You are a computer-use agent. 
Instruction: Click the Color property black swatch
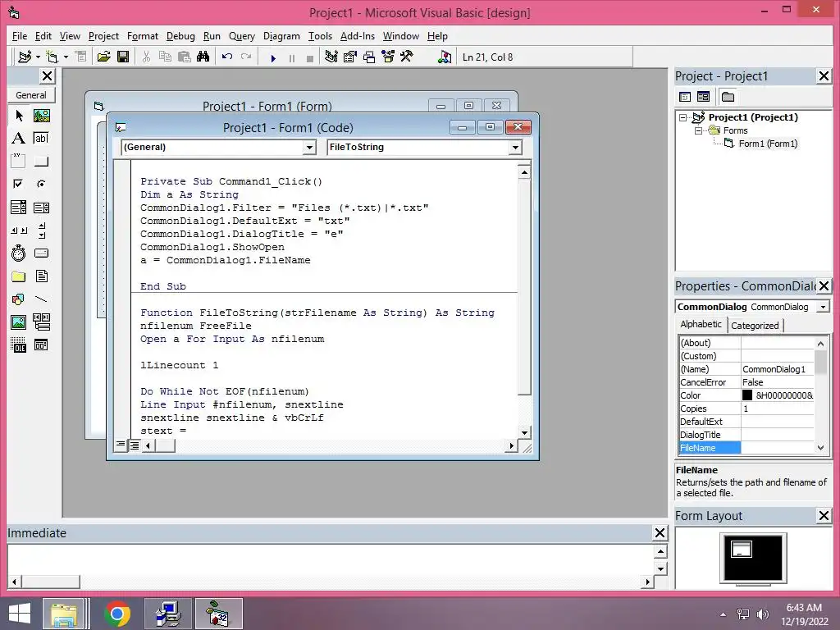coord(747,395)
